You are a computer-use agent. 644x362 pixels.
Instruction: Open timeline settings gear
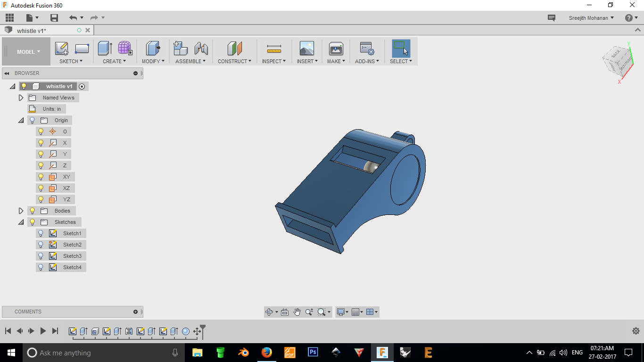pyautogui.click(x=636, y=331)
